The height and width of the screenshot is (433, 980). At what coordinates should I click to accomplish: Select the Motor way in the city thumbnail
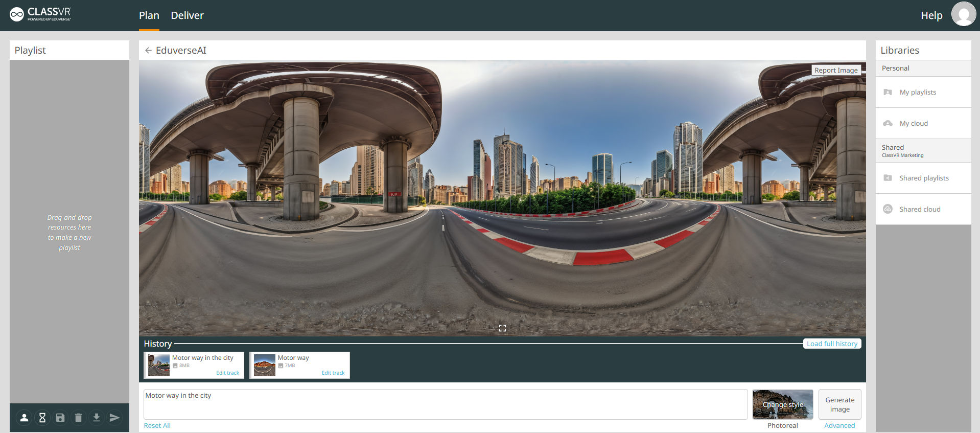click(x=159, y=365)
